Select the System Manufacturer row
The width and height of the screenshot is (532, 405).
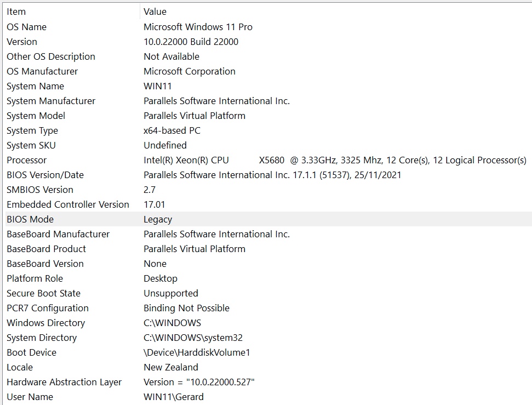[51, 101]
